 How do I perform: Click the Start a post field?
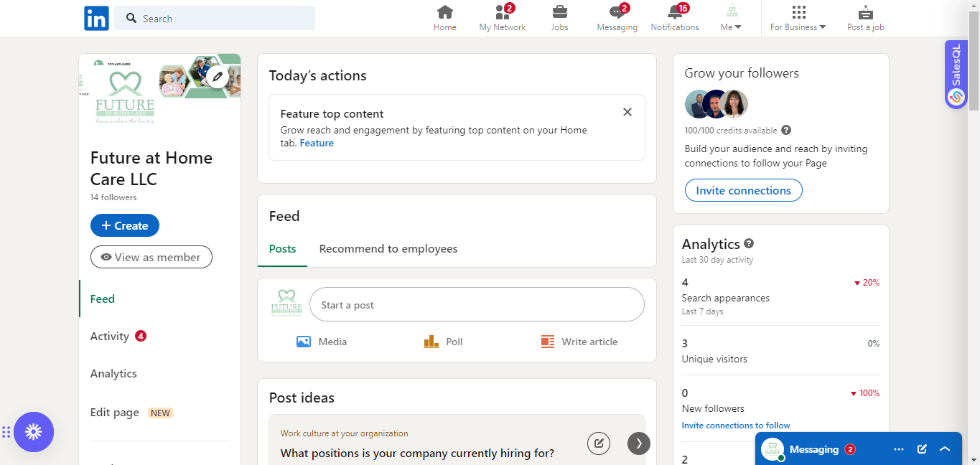(x=477, y=305)
